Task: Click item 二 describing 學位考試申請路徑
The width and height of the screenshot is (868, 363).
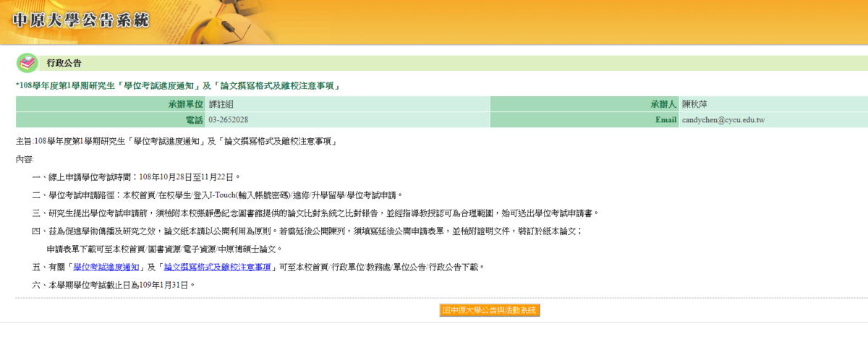Action: [x=217, y=195]
